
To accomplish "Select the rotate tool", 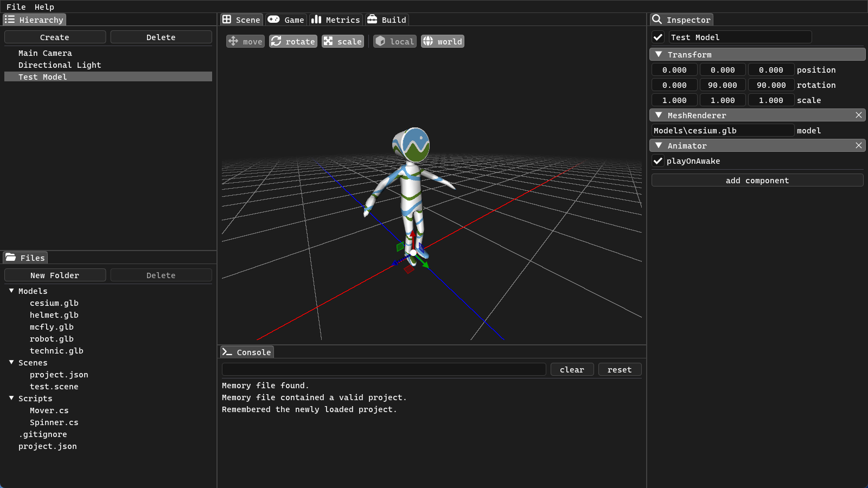I will coord(293,41).
